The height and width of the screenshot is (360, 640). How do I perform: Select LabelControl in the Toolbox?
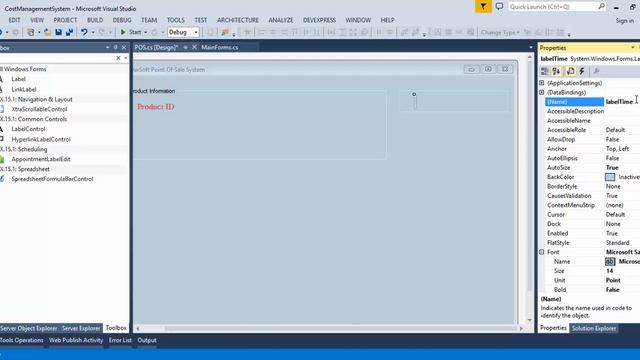(x=28, y=129)
